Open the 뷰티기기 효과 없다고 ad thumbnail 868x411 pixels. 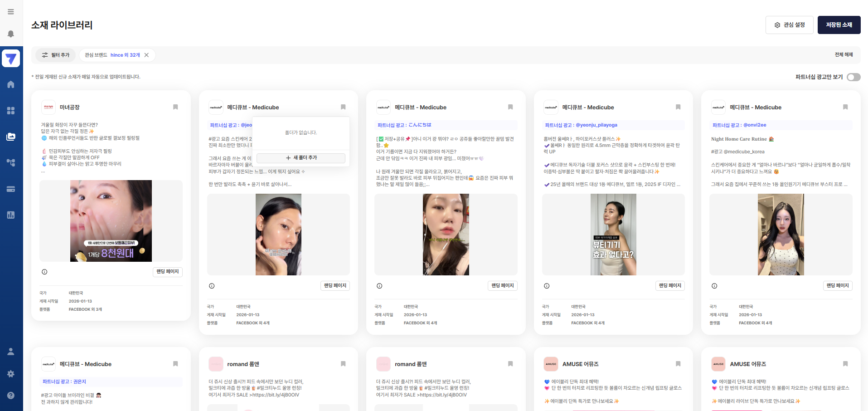(613, 235)
